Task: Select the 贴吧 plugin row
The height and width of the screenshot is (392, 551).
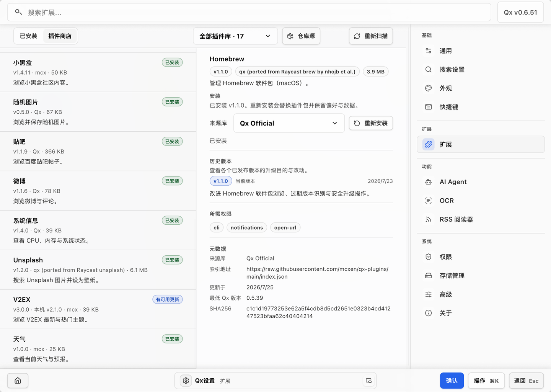Action: (x=98, y=151)
